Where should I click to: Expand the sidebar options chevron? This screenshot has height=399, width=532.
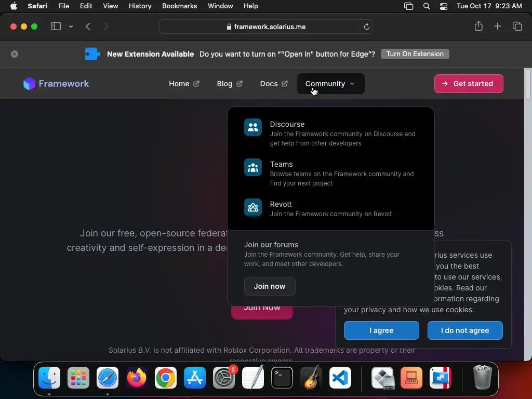(x=71, y=26)
